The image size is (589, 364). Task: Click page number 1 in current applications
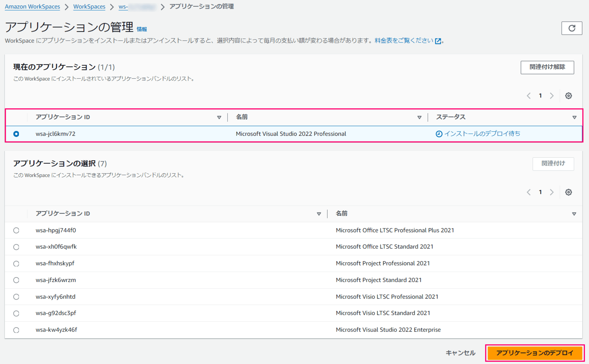[540, 96]
